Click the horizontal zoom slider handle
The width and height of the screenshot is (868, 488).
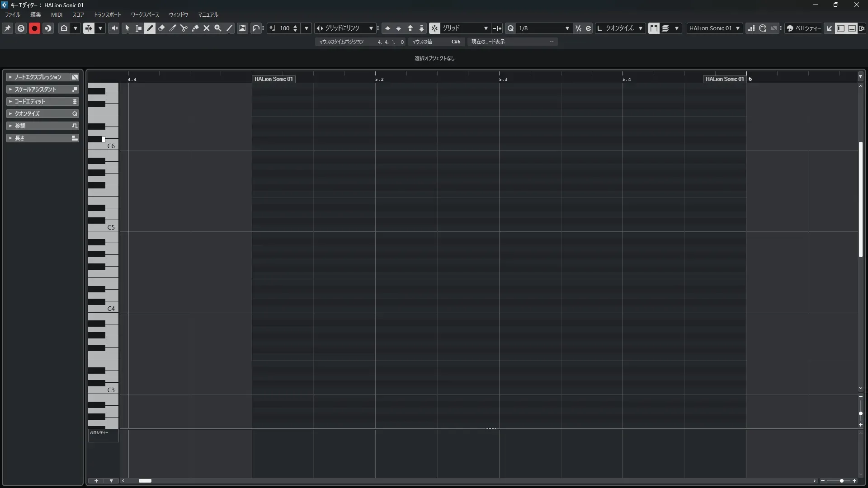click(x=841, y=481)
